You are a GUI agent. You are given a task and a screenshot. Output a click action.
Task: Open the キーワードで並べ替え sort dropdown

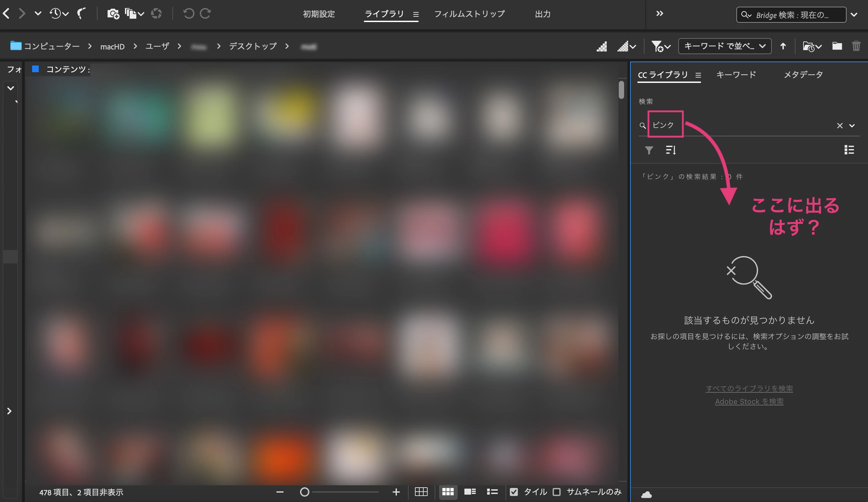725,46
